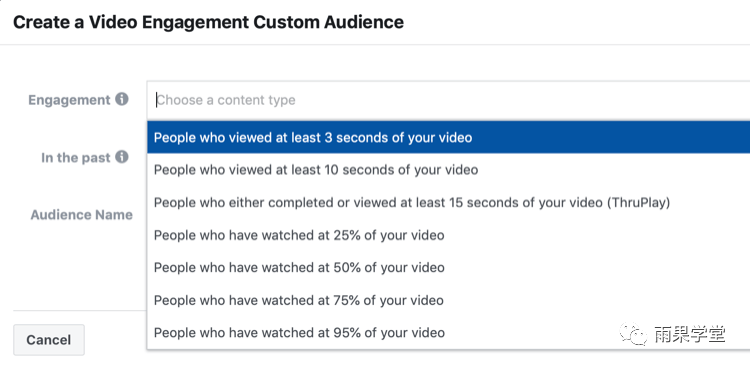Click the info icon beside Engagement
750x367 pixels.
tap(122, 100)
